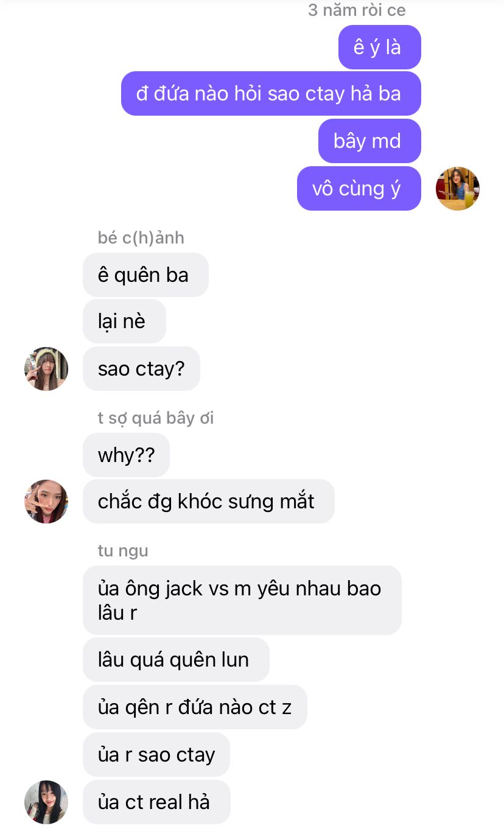
Task: Open sender's avatar beside 'vô cùng ý'
Action: 458,189
